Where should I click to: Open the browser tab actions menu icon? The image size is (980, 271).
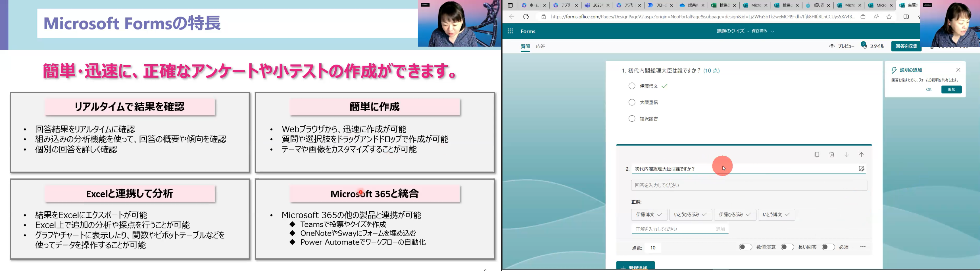click(510, 5)
